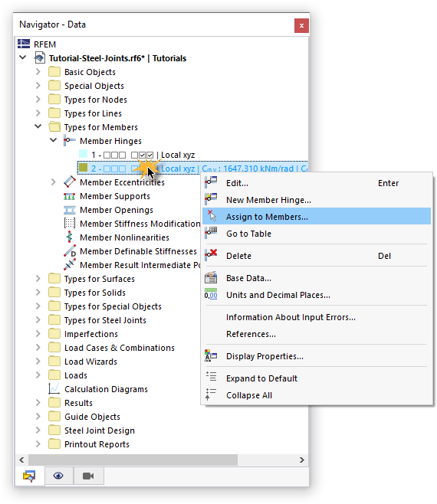
Task: Choose Expand to Default menu entry
Action: (x=317, y=378)
